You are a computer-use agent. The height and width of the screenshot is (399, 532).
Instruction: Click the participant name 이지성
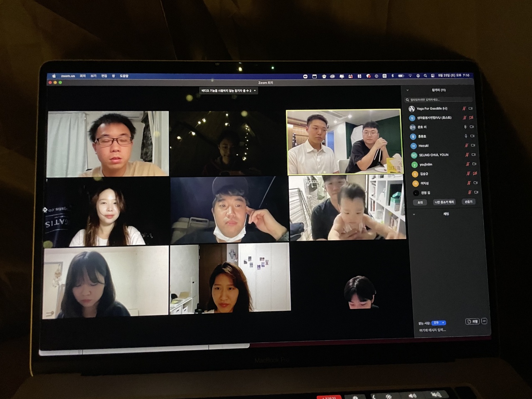pyautogui.click(x=424, y=183)
